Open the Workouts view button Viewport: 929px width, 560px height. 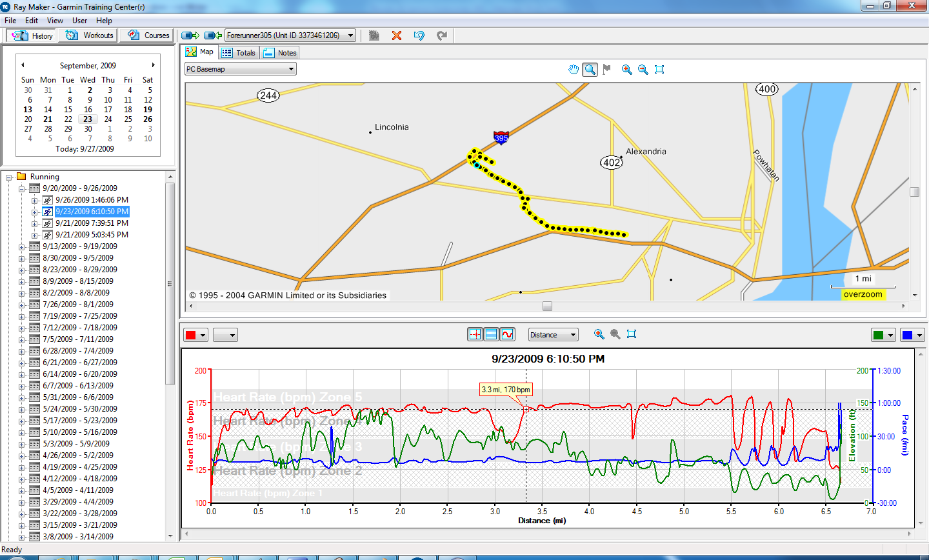click(x=90, y=35)
